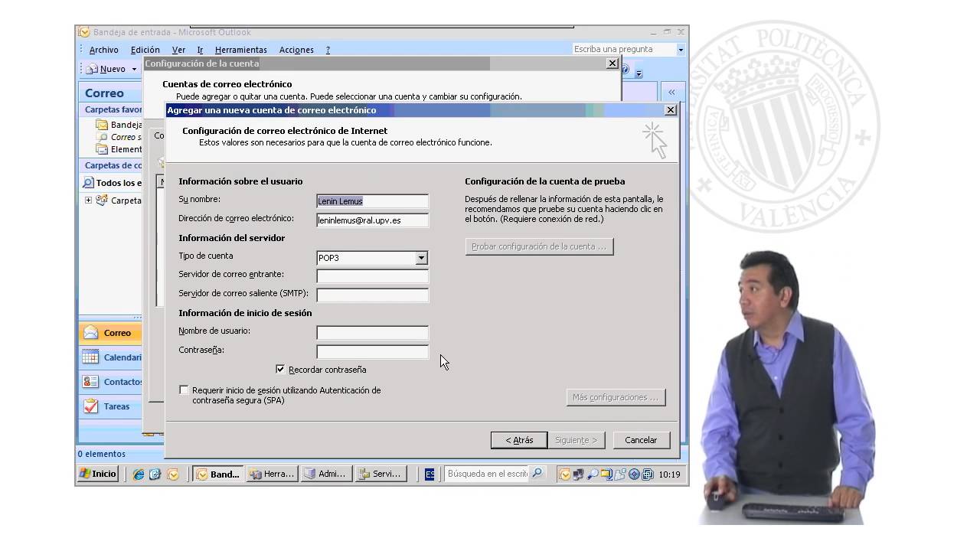This screenshot has width=980, height=551.
Task: Switch to Tareas navigation pane
Action: tap(111, 406)
